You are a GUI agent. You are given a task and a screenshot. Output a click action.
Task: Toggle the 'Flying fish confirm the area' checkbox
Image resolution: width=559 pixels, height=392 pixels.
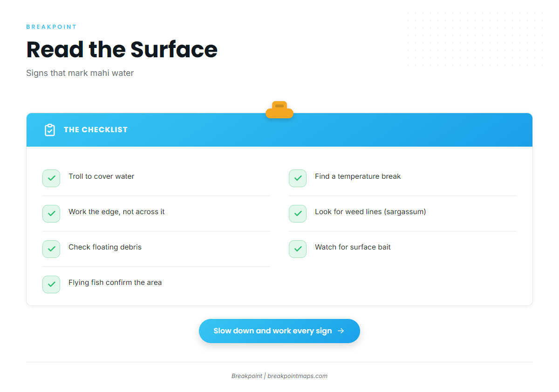[x=51, y=284]
